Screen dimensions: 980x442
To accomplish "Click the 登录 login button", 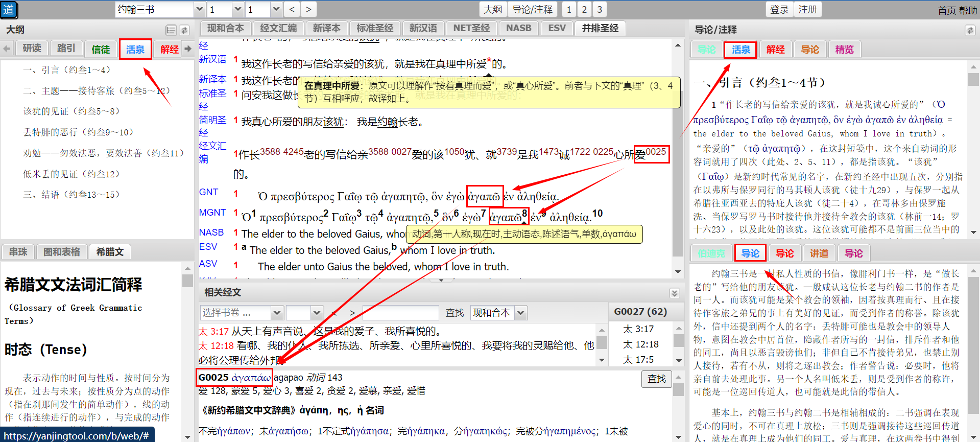I will (x=779, y=9).
